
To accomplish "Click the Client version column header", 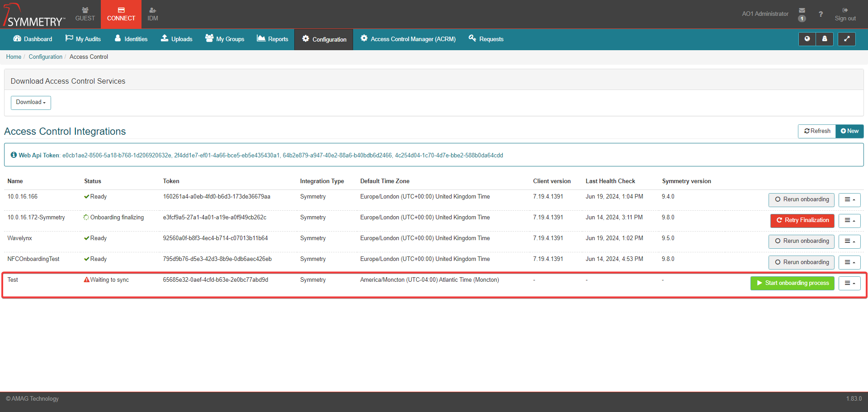I will coord(552,181).
